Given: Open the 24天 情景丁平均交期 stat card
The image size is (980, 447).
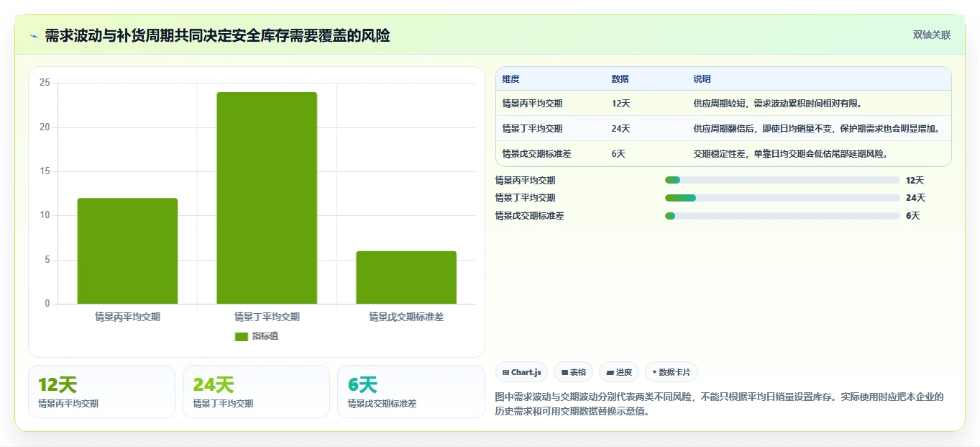Looking at the screenshot, I should tap(256, 392).
